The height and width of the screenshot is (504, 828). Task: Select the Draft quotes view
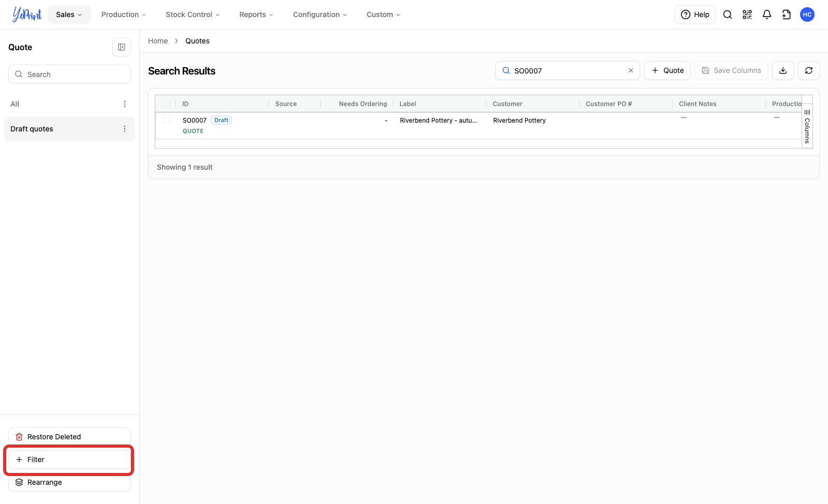[x=69, y=129]
